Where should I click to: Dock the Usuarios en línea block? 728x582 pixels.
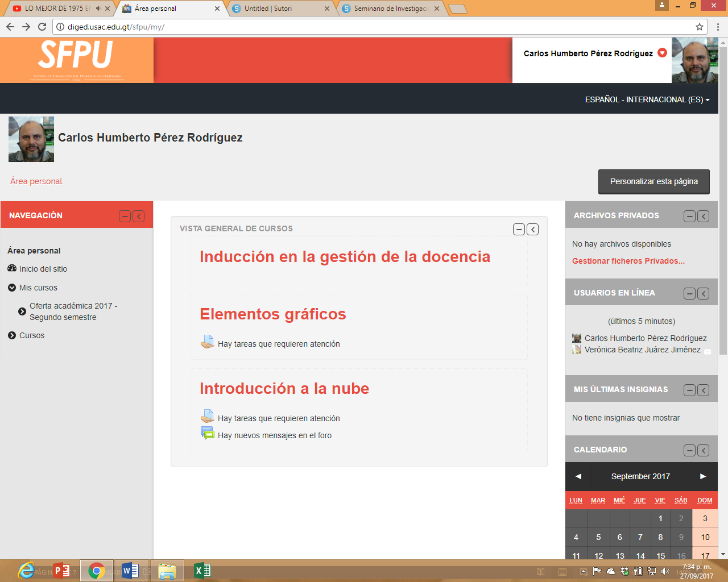point(704,293)
